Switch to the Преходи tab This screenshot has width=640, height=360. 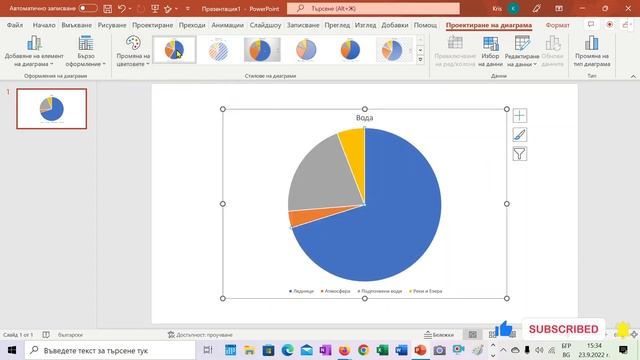click(x=192, y=25)
